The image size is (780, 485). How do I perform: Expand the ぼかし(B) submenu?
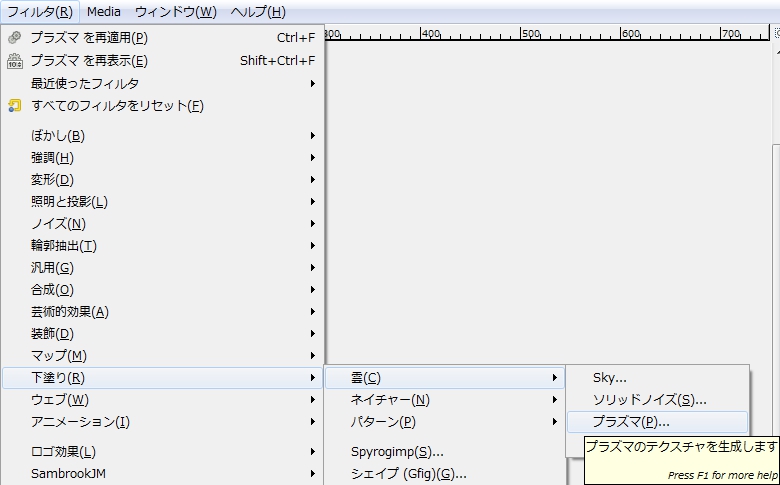(x=163, y=135)
